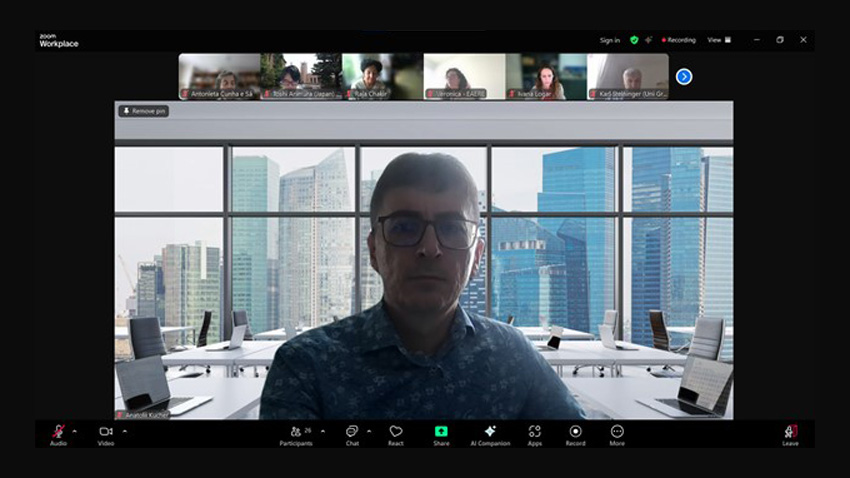Screen dimensions: 850x478
Task: Open the AI Companion sparkle icon
Action: [x=490, y=432]
